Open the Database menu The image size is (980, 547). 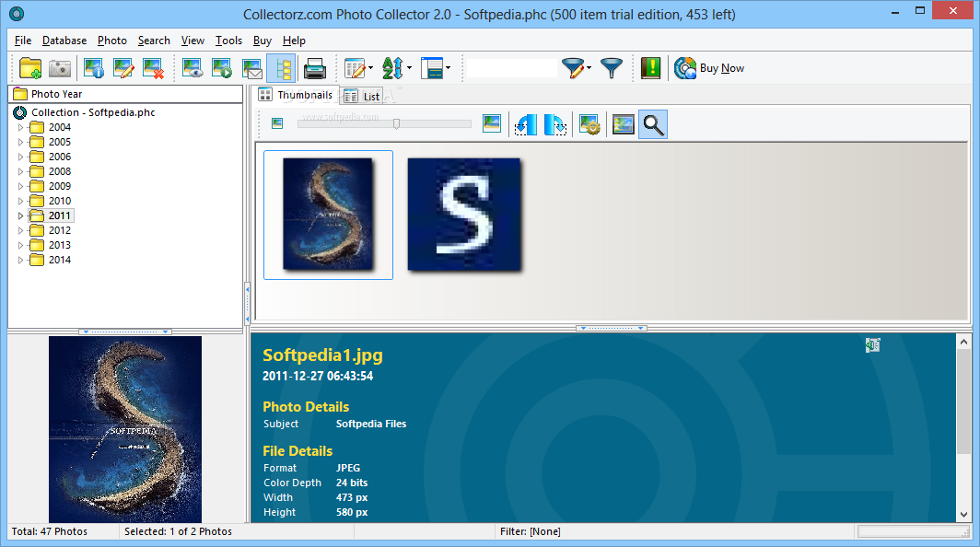click(64, 41)
